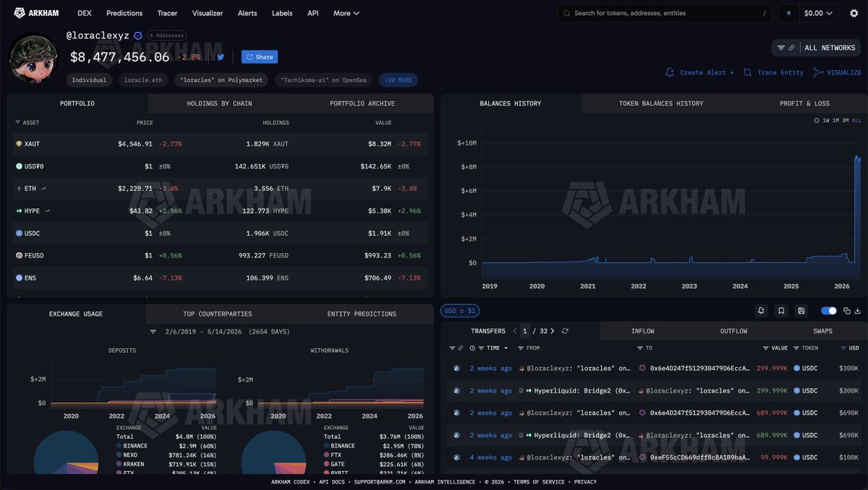868x490 pixels.
Task: Switch to TOKEN BALANCES HISTORY tab
Action: [x=661, y=103]
